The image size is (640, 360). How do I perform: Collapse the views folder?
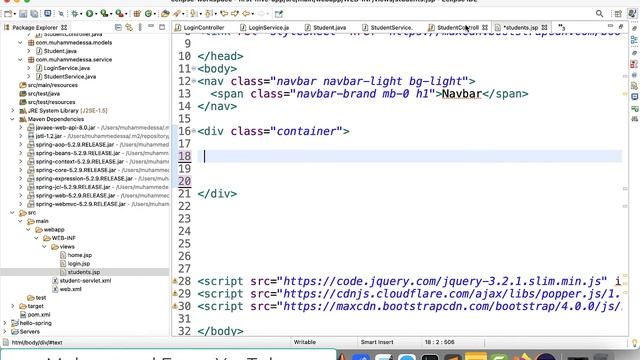pyautogui.click(x=44, y=247)
